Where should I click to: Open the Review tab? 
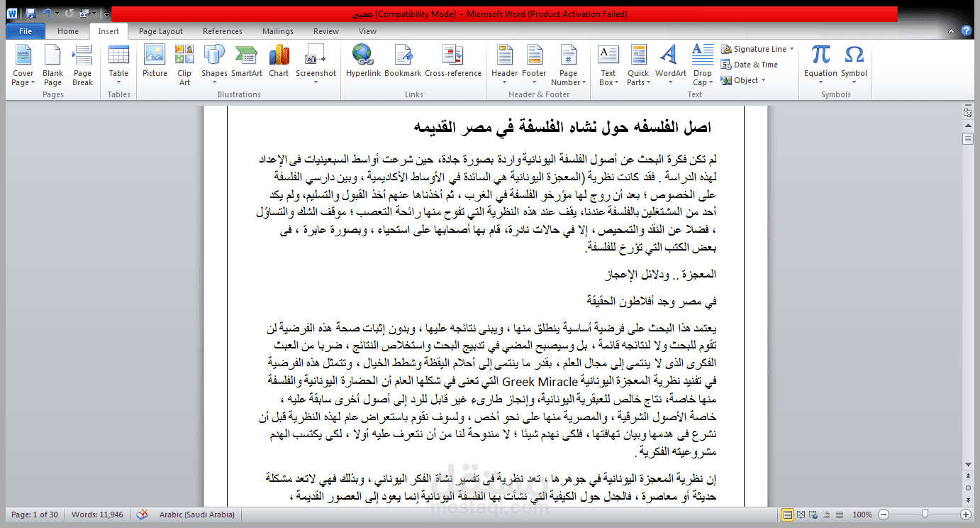point(326,31)
